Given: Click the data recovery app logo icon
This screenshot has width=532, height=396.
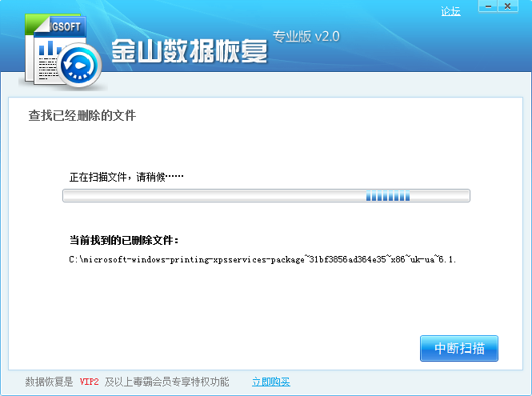Looking at the screenshot, I should 62,51.
